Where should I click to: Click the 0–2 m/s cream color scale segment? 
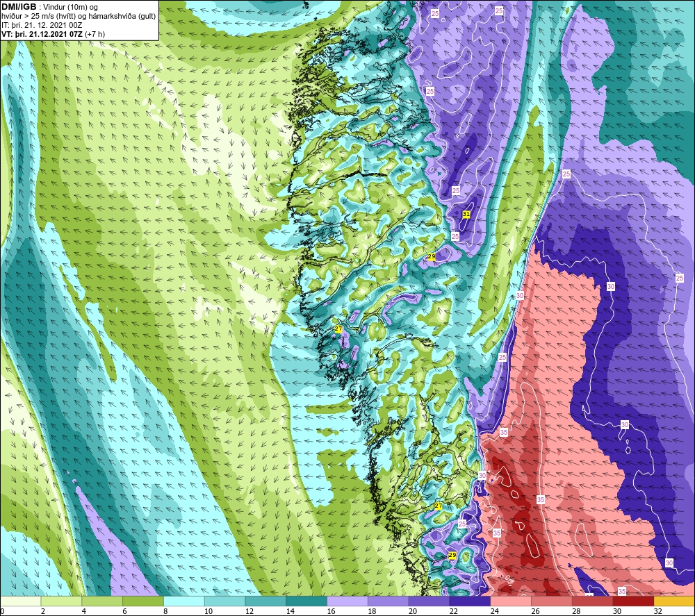point(20,601)
